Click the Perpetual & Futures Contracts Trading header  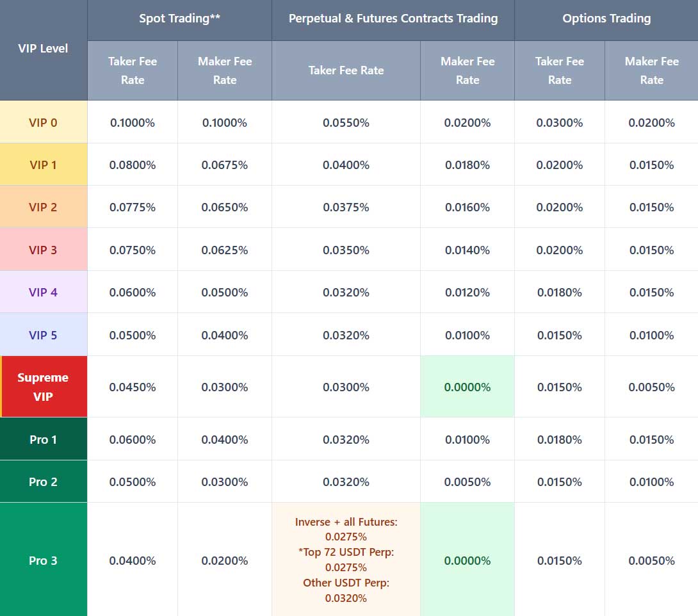pyautogui.click(x=393, y=19)
